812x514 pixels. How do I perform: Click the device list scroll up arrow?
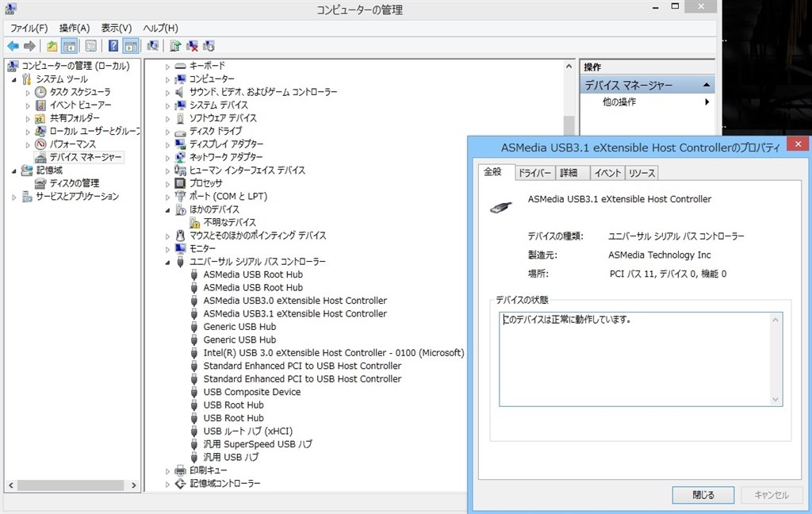point(569,67)
